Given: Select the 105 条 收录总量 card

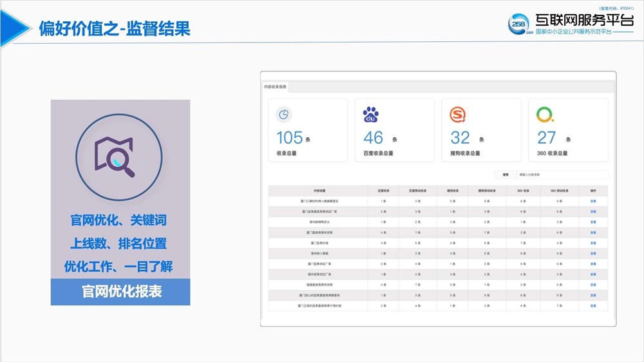Looking at the screenshot, I should (x=308, y=130).
